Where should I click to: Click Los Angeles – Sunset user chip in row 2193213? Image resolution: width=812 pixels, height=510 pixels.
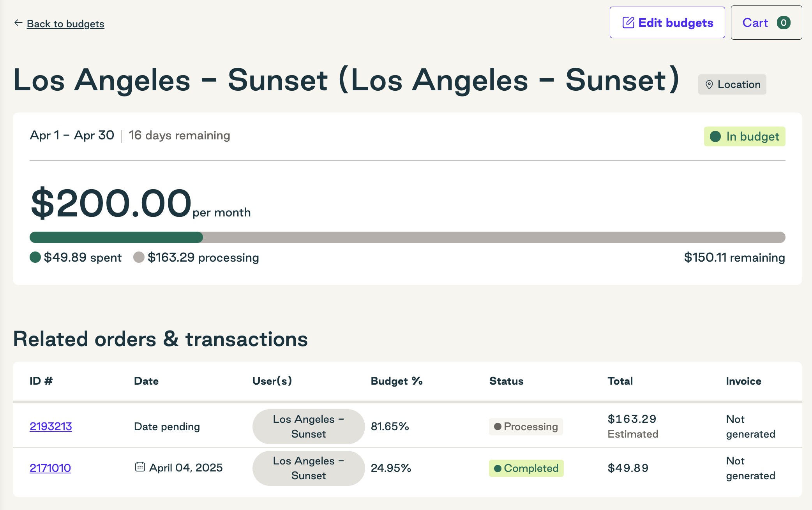[x=309, y=426]
